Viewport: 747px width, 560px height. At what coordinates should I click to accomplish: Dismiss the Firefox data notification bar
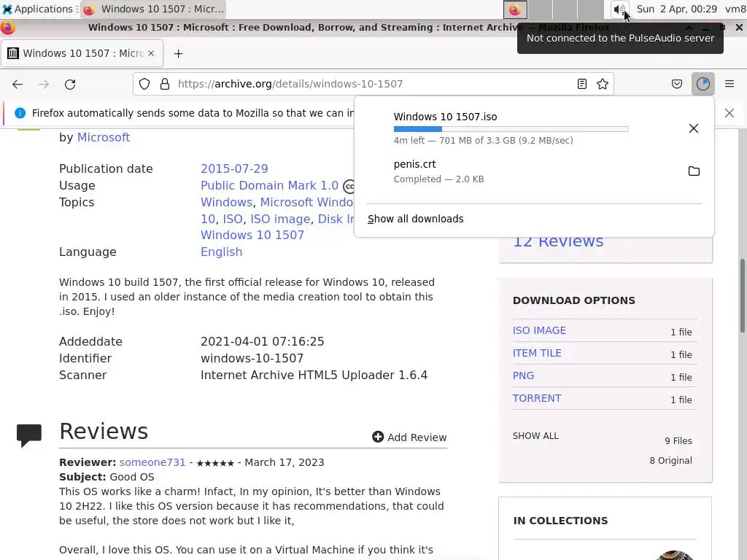pos(729,113)
